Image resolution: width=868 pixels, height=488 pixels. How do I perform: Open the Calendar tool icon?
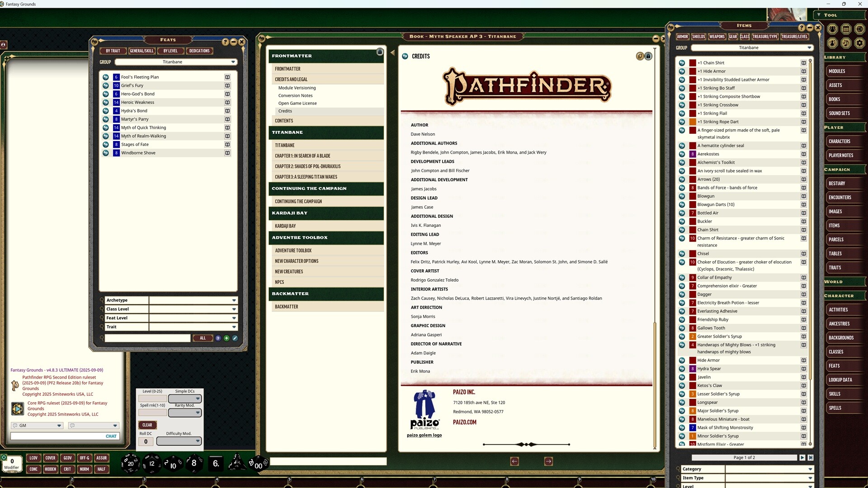(x=846, y=29)
